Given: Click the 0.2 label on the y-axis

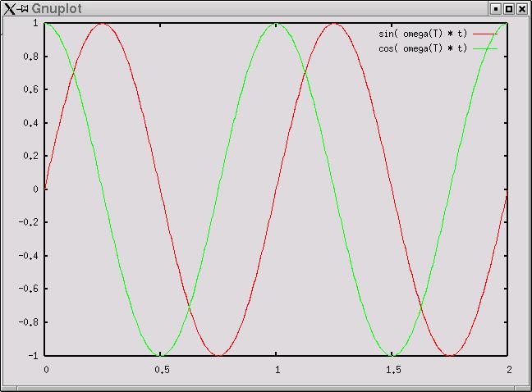Looking at the screenshot, I should click(x=30, y=156).
